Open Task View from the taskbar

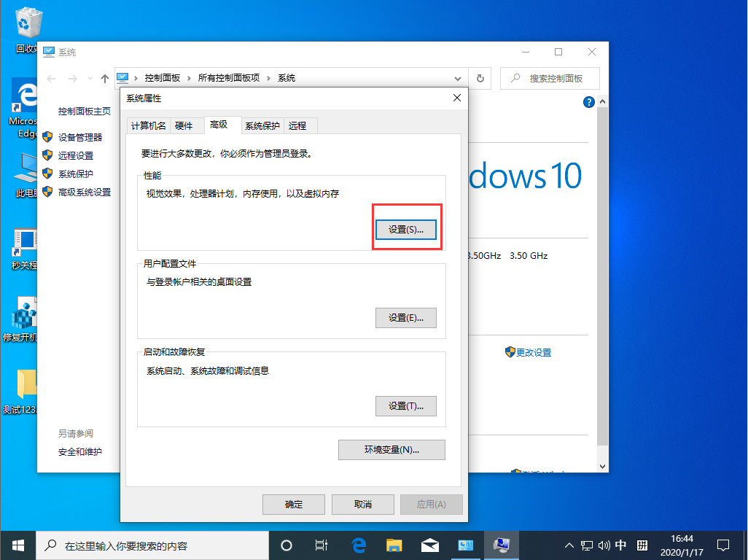(321, 545)
